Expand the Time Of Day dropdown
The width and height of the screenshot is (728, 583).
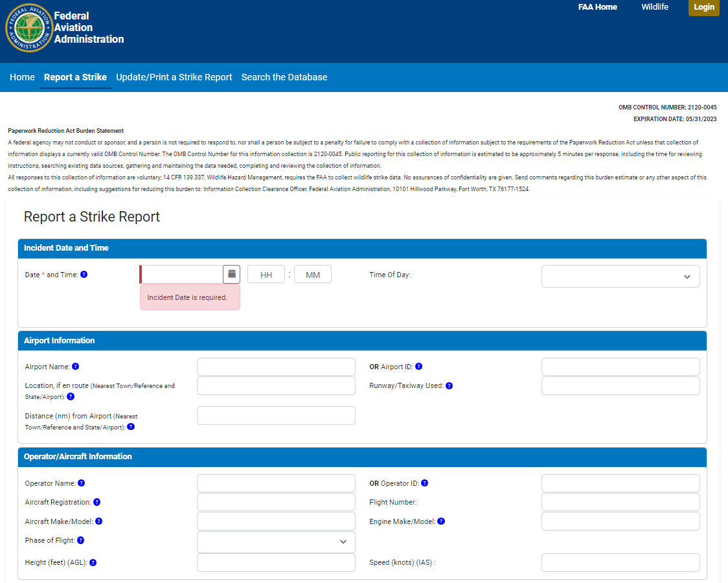pos(620,276)
